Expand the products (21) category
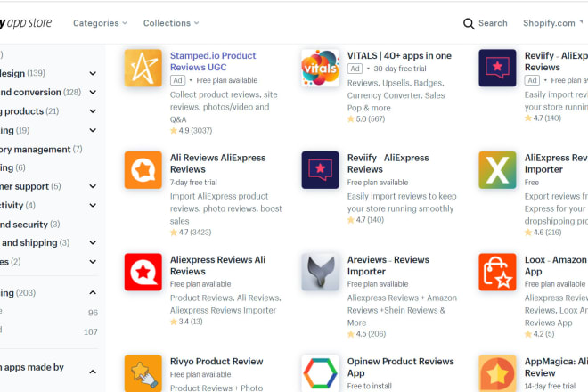588x392 pixels. [93, 111]
